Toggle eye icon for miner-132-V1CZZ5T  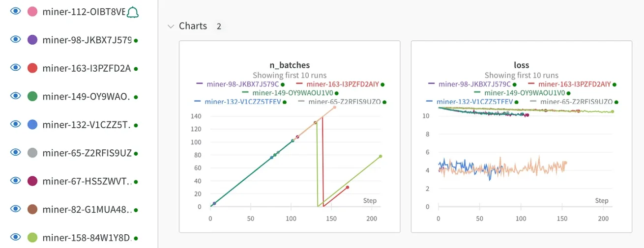16,124
